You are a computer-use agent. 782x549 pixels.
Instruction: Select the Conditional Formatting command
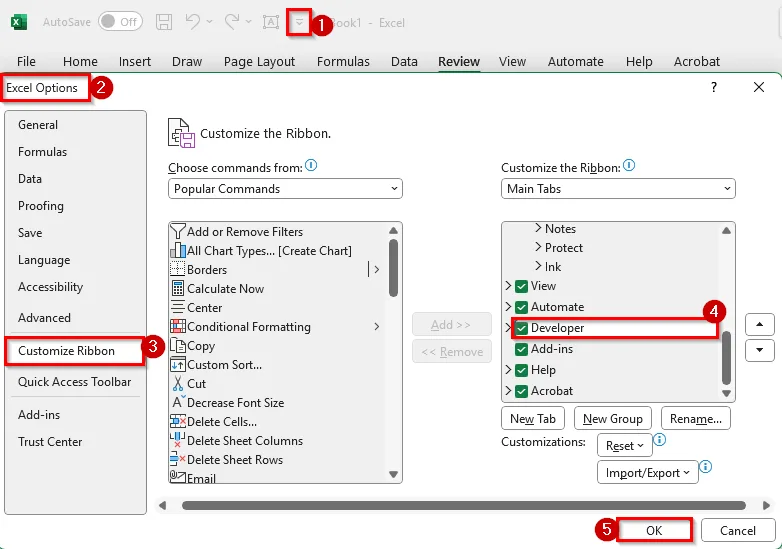coord(278,327)
